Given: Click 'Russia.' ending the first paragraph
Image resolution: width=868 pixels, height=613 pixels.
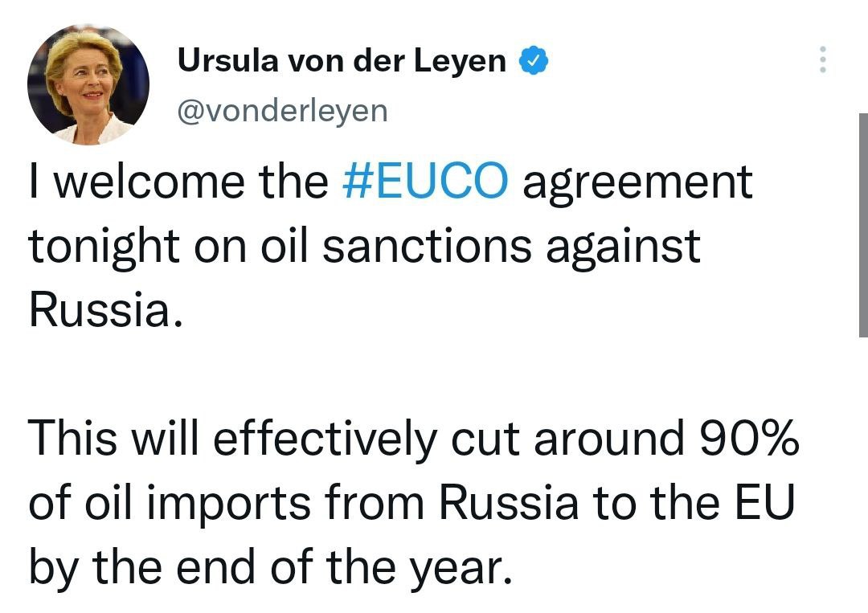Looking at the screenshot, I should [x=106, y=309].
